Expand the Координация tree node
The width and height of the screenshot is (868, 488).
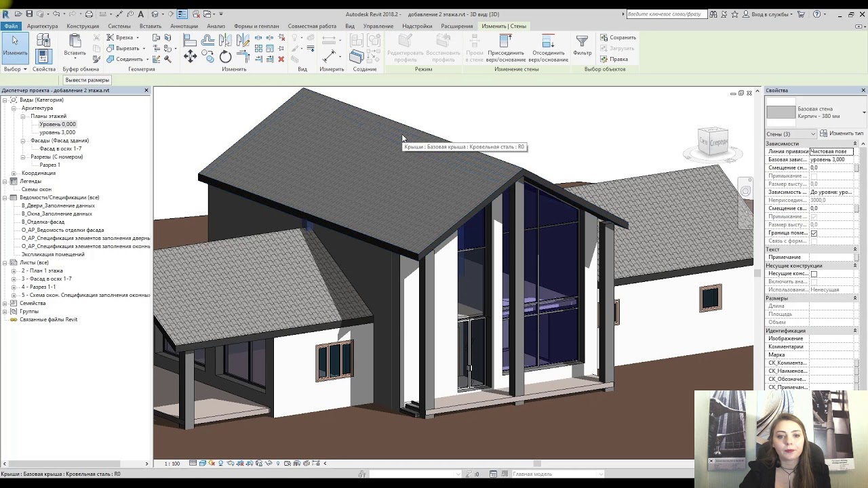tap(14, 174)
